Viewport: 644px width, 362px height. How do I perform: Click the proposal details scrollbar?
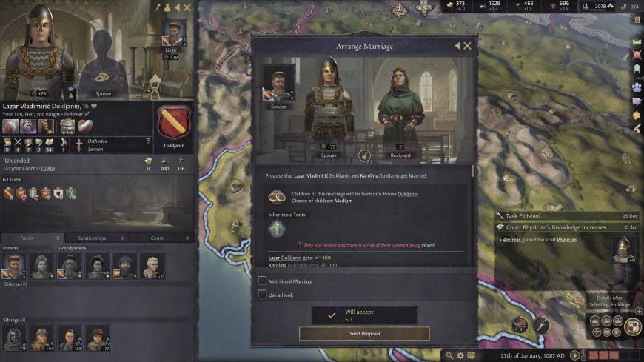tap(472, 171)
